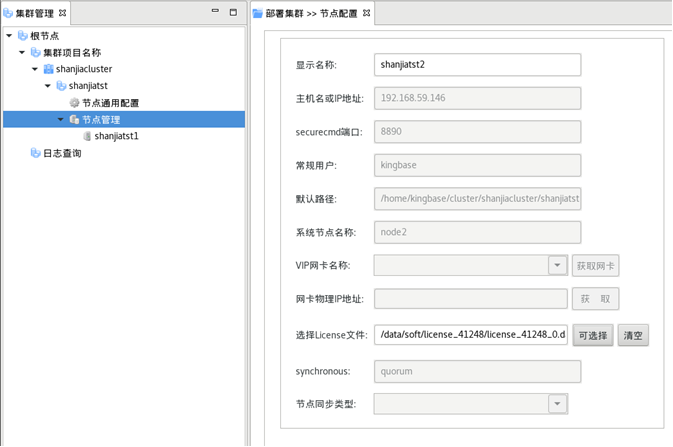This screenshot has width=673, height=447.
Task: Select the 部署集群 >> 节点配置 tab
Action: 310,13
